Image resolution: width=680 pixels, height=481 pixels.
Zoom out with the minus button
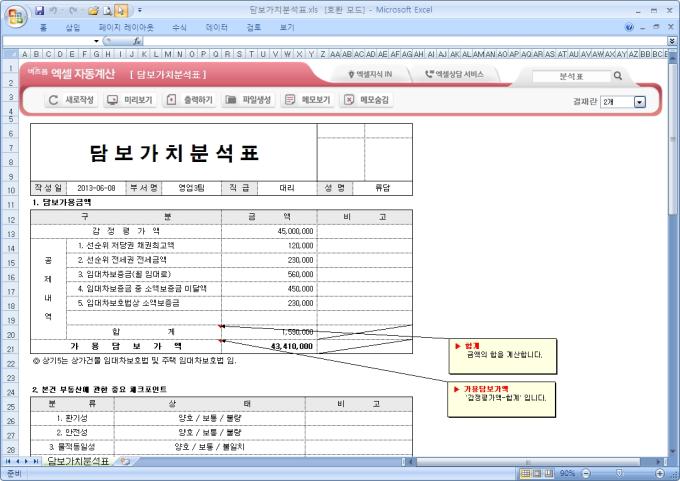(586, 473)
